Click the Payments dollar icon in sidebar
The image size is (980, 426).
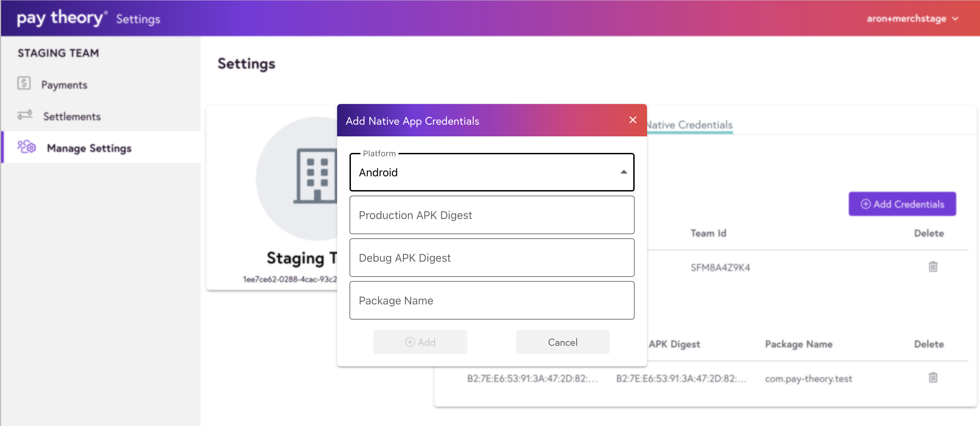[23, 83]
